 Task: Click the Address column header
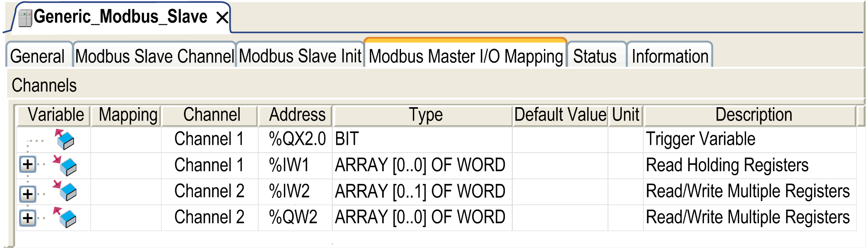tap(297, 115)
